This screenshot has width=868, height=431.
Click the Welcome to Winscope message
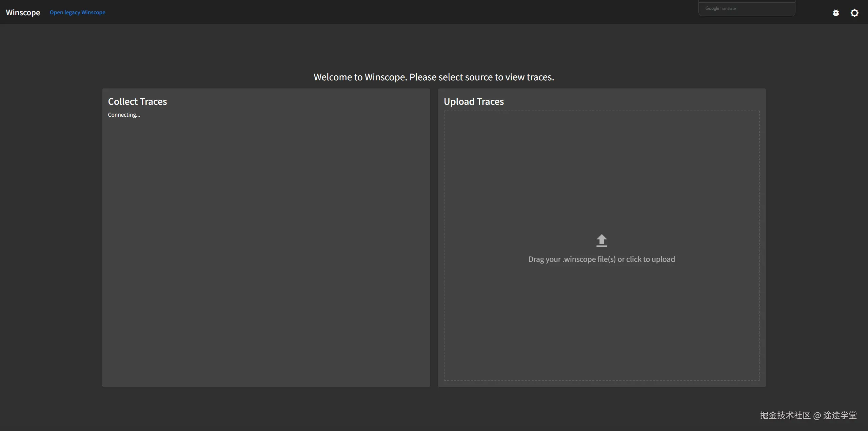[434, 77]
